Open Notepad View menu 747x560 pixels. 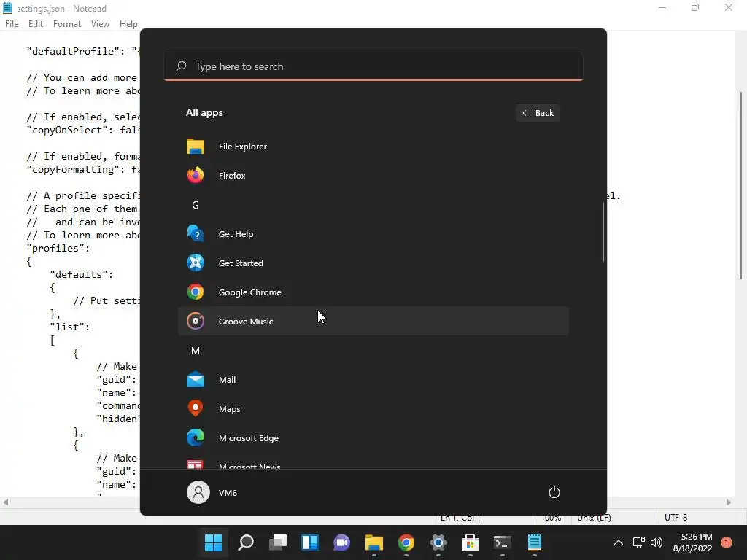click(100, 24)
